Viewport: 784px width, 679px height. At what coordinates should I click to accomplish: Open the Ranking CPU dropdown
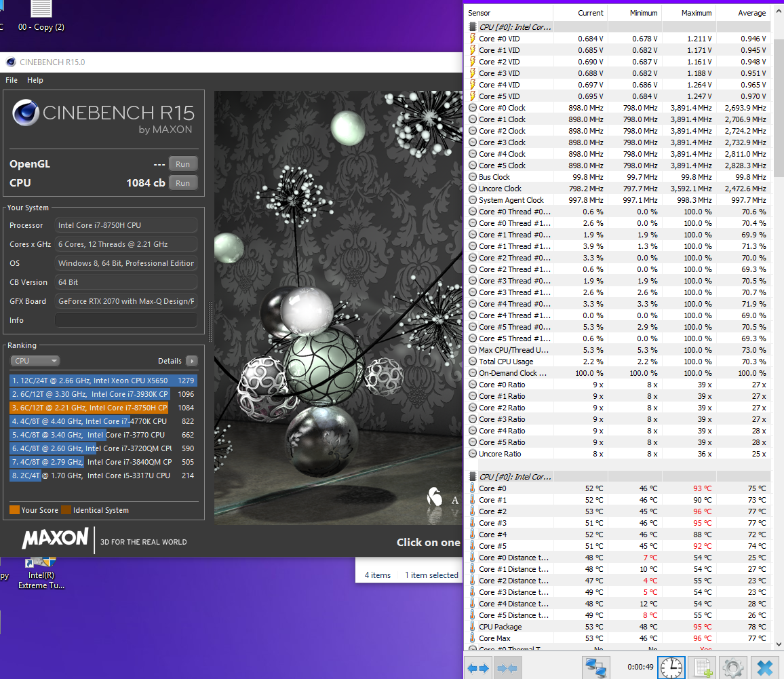coord(35,361)
